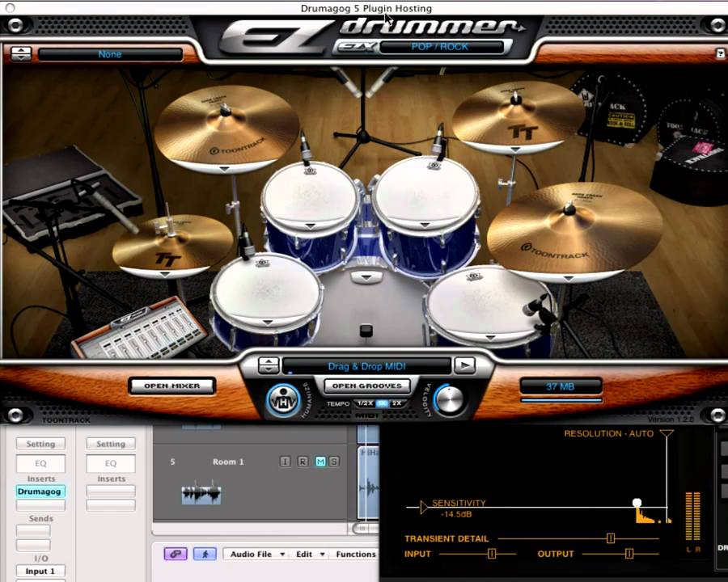Open the first channel strip EQ
This screenshot has width=728, height=582.
[41, 463]
